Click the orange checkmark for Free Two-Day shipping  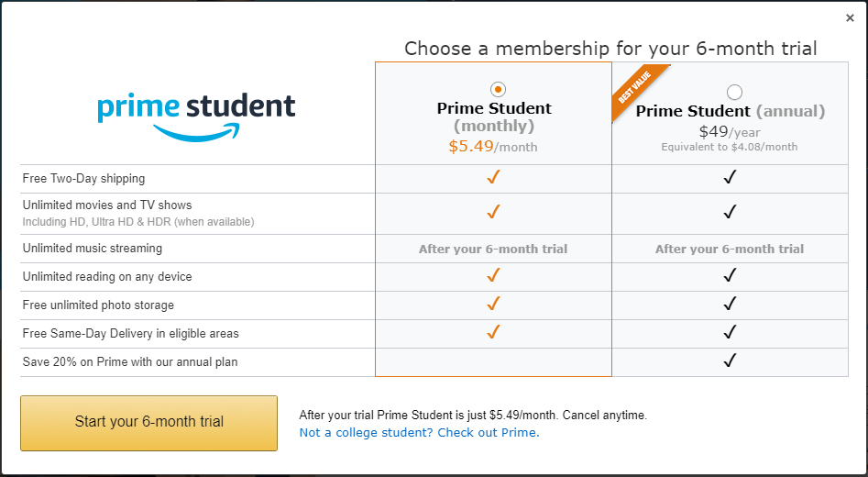(x=493, y=178)
